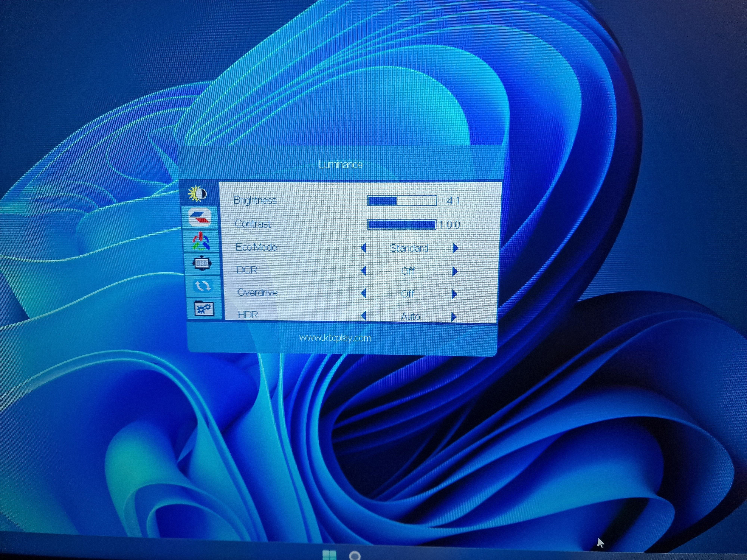Click the Search icon on taskbar
The height and width of the screenshot is (560, 747).
click(x=355, y=556)
